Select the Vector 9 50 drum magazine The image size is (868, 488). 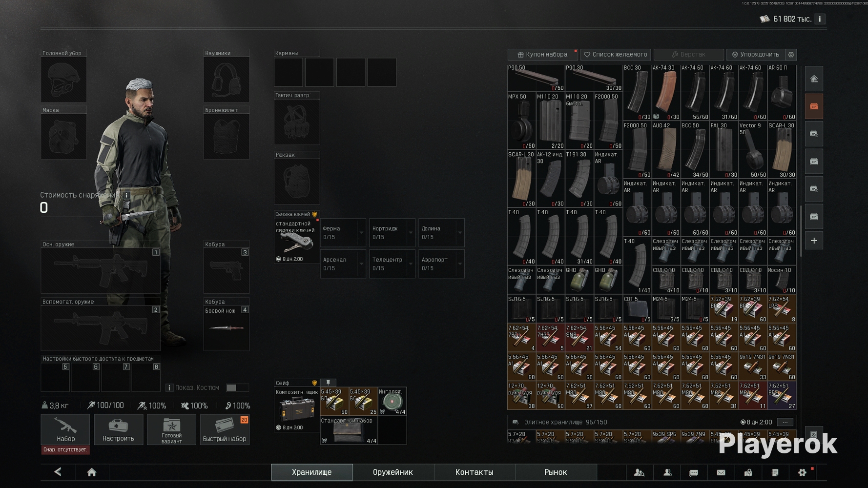tap(753, 150)
